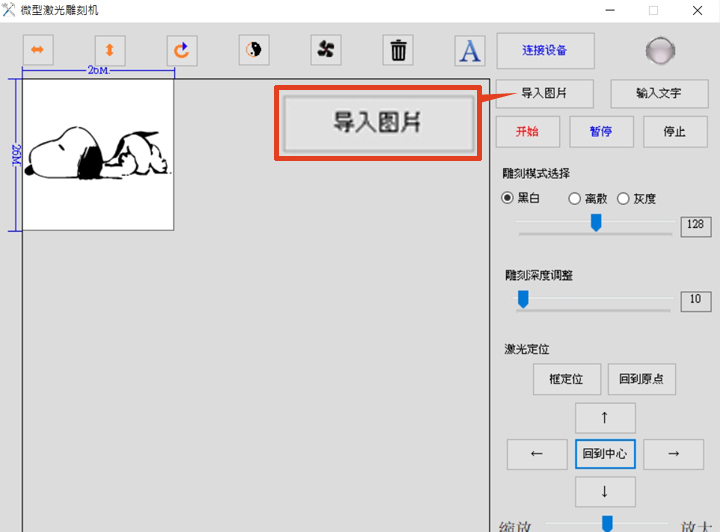Select the 黑白 engraving mode
This screenshot has width=720, height=532.
[508, 198]
